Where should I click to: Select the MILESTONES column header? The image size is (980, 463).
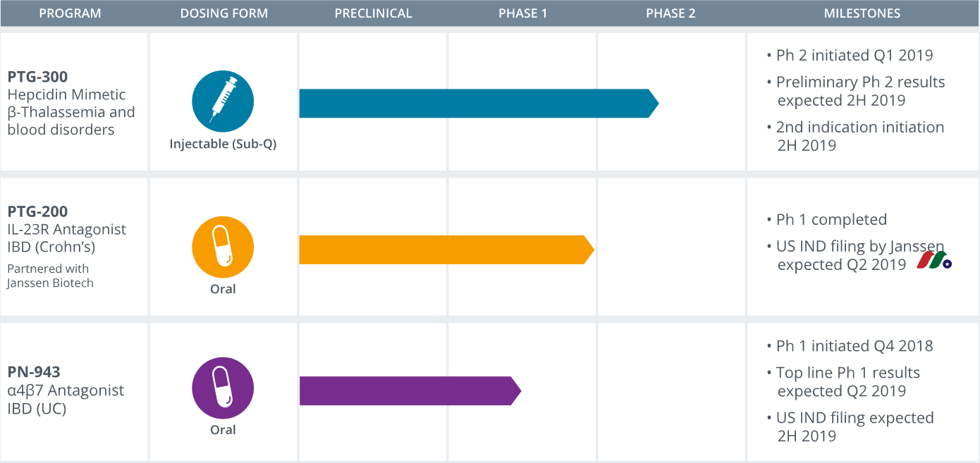862,13
